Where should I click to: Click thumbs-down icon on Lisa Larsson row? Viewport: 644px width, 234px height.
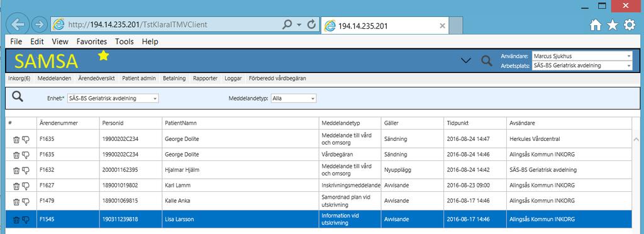pyautogui.click(x=25, y=220)
